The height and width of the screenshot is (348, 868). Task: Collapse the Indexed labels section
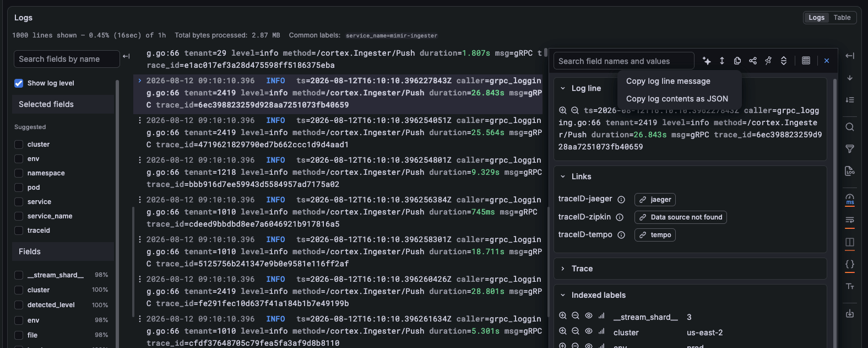point(563,295)
